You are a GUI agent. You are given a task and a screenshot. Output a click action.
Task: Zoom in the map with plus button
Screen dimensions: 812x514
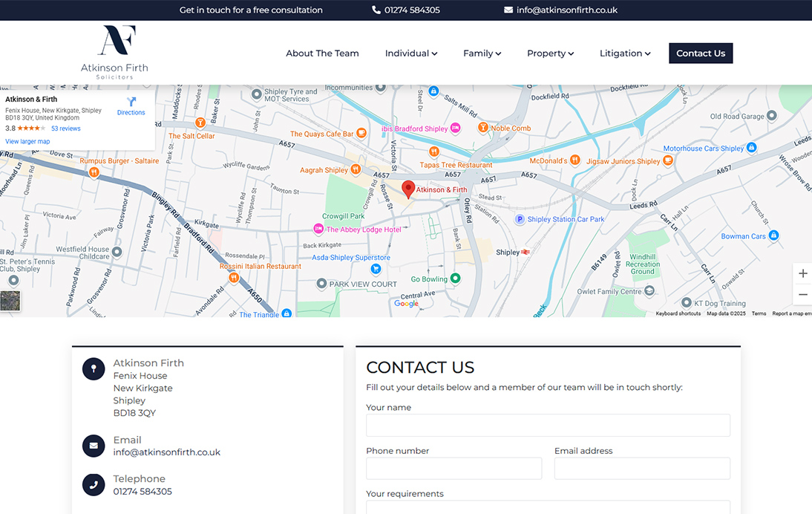pos(802,273)
